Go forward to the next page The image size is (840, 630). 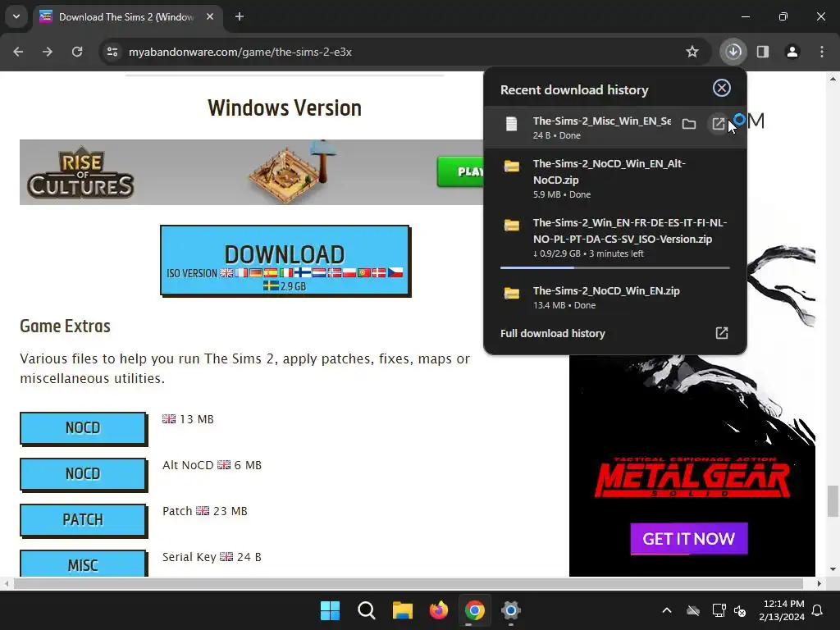click(x=48, y=52)
